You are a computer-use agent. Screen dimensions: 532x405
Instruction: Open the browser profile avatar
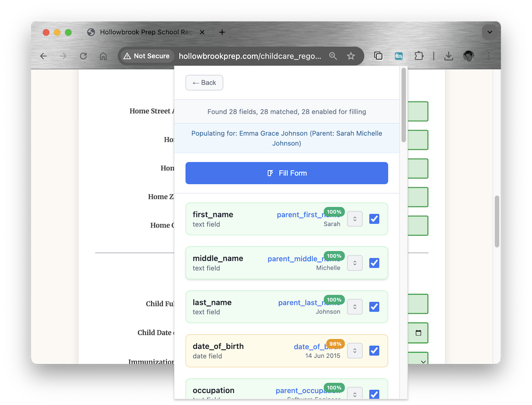click(468, 56)
